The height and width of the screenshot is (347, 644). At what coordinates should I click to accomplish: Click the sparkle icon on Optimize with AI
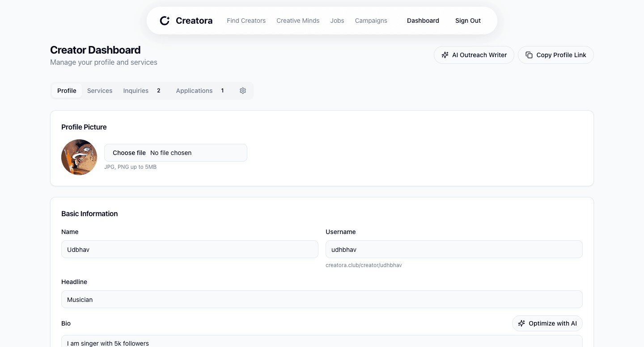(x=521, y=323)
